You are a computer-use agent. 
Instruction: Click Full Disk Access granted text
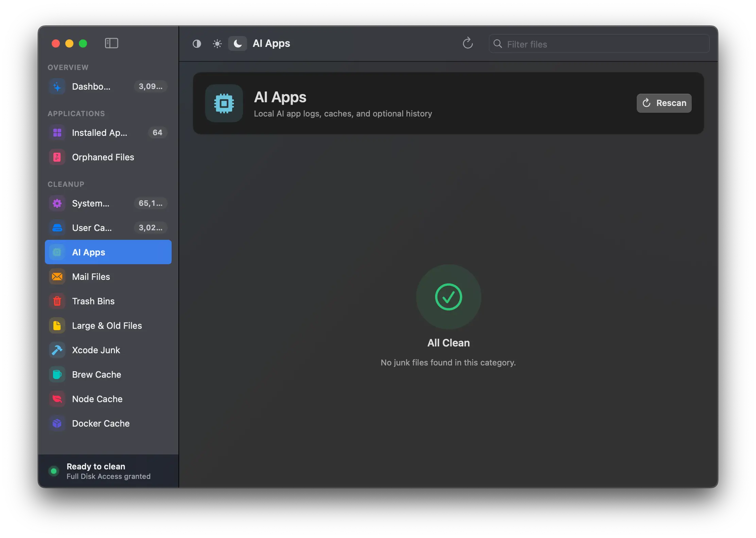[x=108, y=477]
